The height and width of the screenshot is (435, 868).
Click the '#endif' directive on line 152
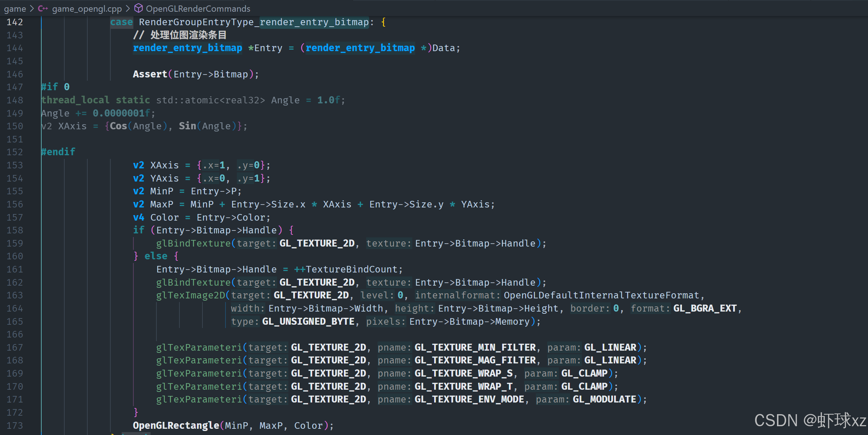coord(58,152)
